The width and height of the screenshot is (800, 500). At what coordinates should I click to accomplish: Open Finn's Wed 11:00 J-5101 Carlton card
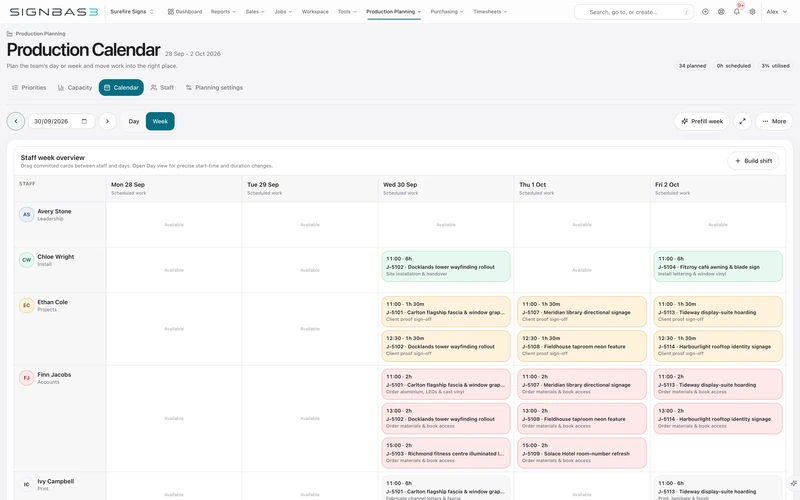click(446, 384)
